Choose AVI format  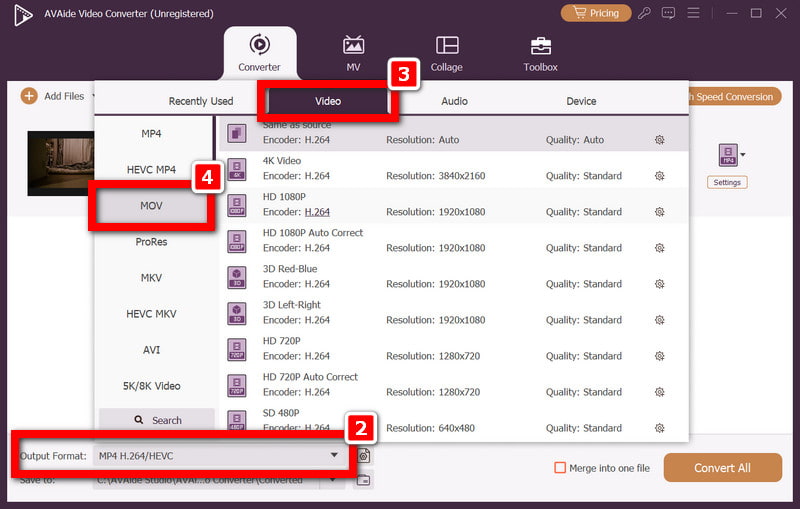[152, 350]
